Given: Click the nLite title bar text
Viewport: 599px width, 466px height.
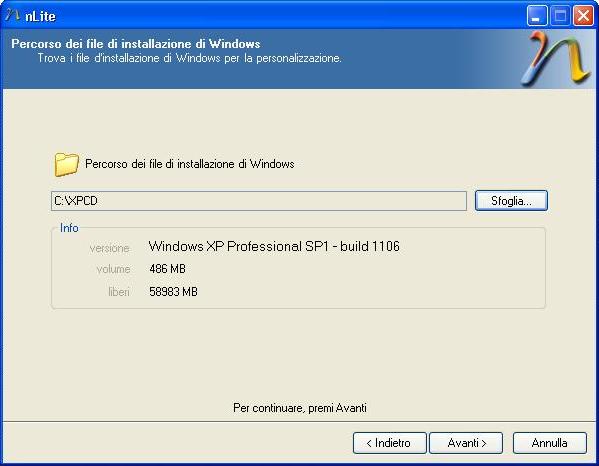Looking at the screenshot, I should click(x=40, y=16).
